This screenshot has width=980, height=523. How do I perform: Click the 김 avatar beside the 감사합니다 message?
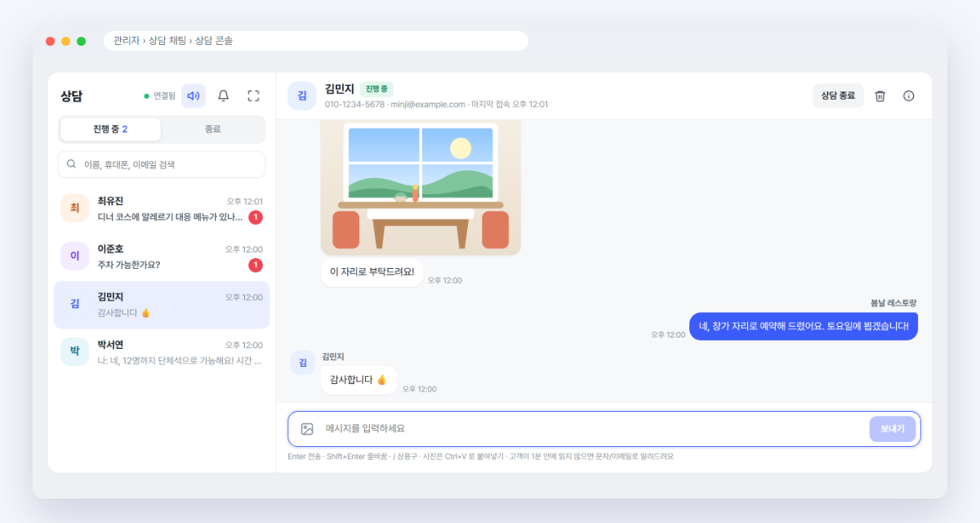(302, 363)
